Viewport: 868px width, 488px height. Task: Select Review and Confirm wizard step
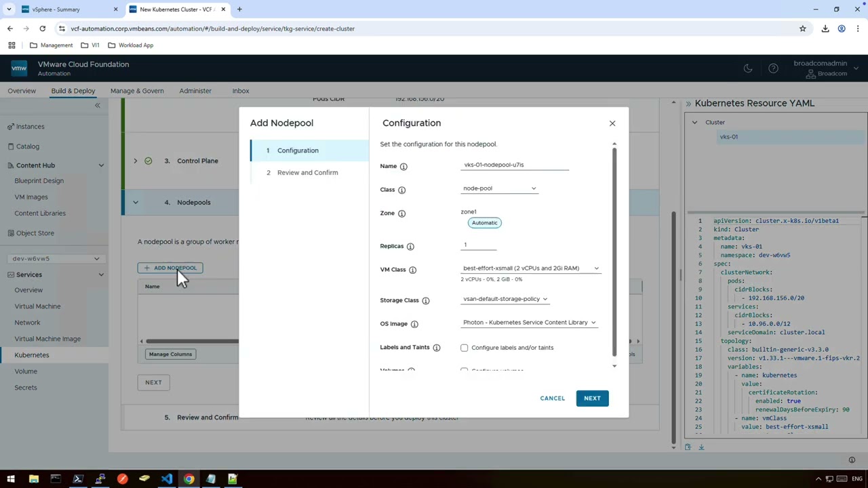307,173
